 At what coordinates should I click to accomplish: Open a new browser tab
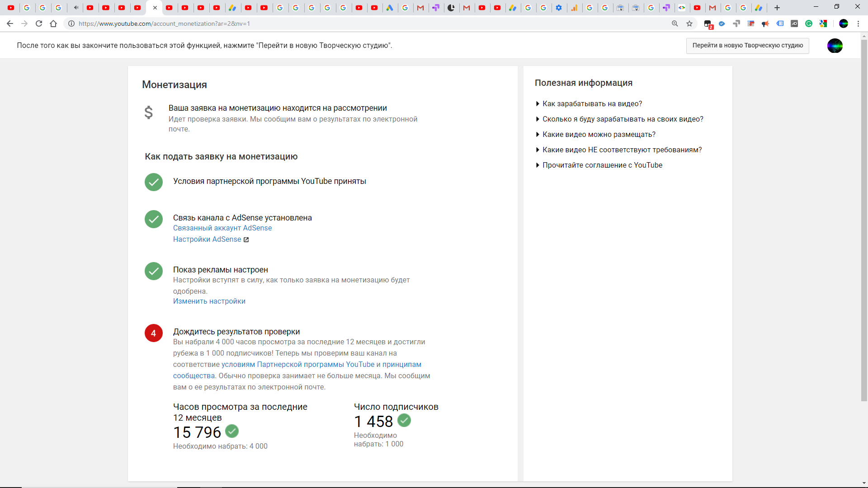click(777, 8)
